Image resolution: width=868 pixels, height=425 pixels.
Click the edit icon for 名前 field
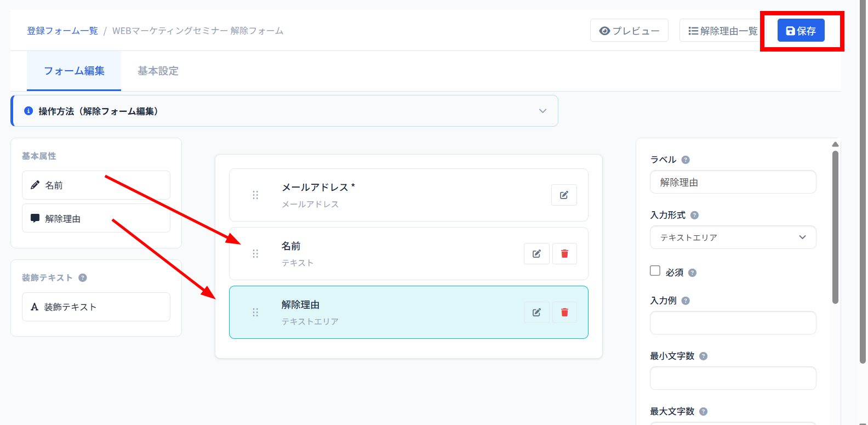pyautogui.click(x=536, y=254)
